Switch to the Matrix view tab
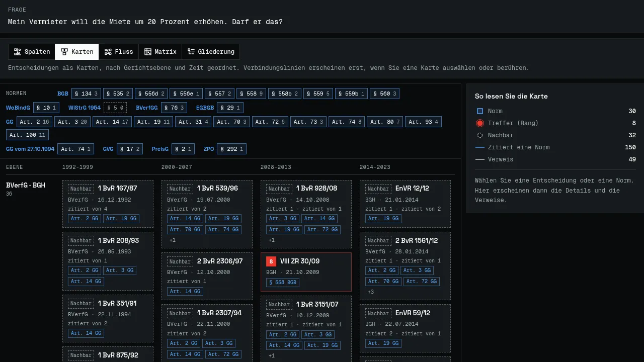Viewport: 644px width, 362px height. [x=160, y=52]
